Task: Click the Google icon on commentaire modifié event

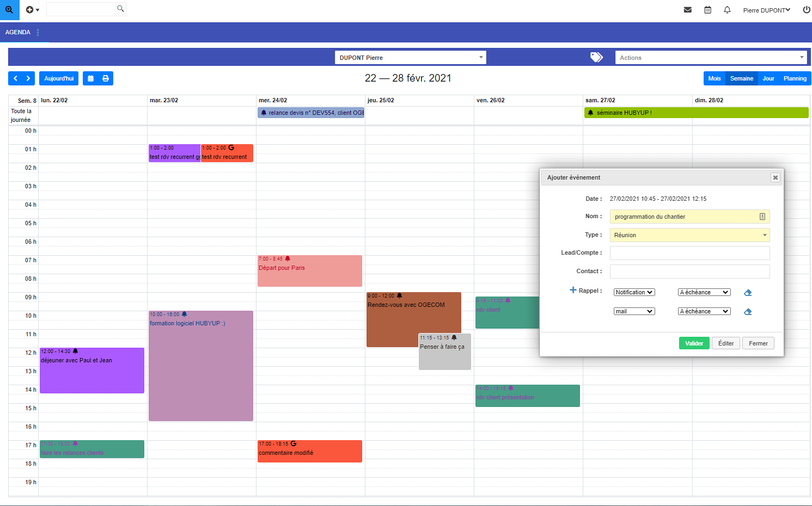Action: (x=294, y=443)
